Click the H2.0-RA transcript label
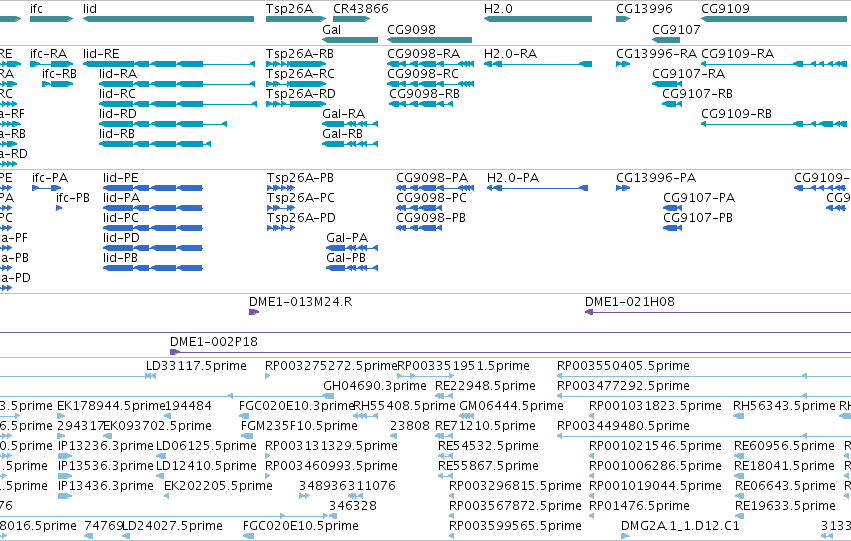This screenshot has width=851, height=541. click(510, 54)
